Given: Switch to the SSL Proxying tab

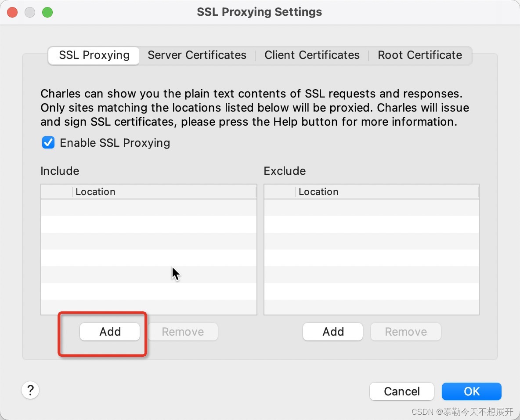Looking at the screenshot, I should pos(94,55).
